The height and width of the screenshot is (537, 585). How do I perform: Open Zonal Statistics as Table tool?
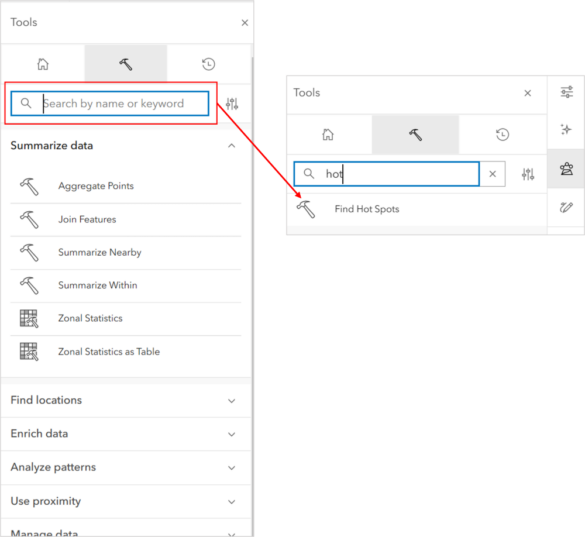[109, 352]
